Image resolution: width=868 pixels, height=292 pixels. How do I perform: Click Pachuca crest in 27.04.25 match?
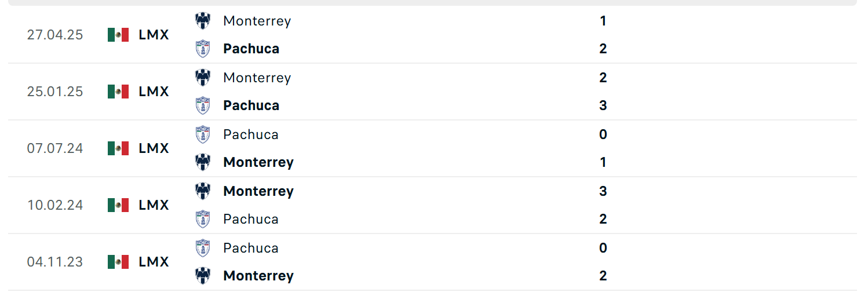click(x=203, y=49)
